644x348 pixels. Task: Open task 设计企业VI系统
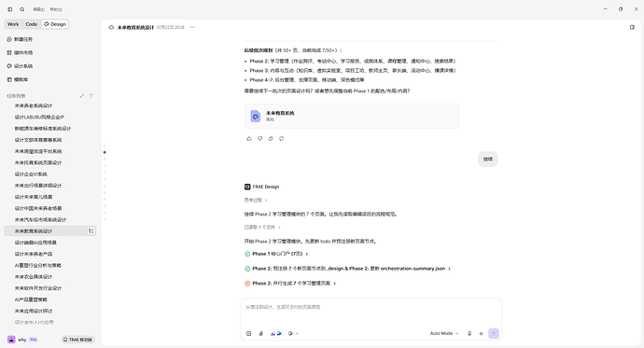pos(31,174)
